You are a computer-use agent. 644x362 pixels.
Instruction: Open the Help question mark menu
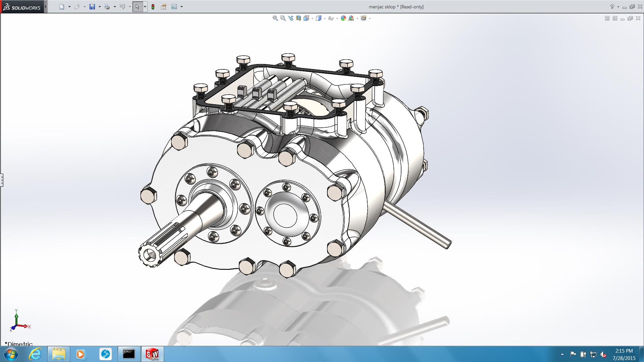tap(612, 7)
